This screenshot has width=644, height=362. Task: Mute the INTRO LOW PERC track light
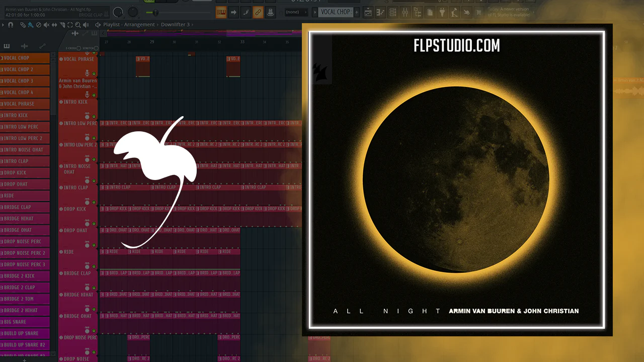click(94, 138)
